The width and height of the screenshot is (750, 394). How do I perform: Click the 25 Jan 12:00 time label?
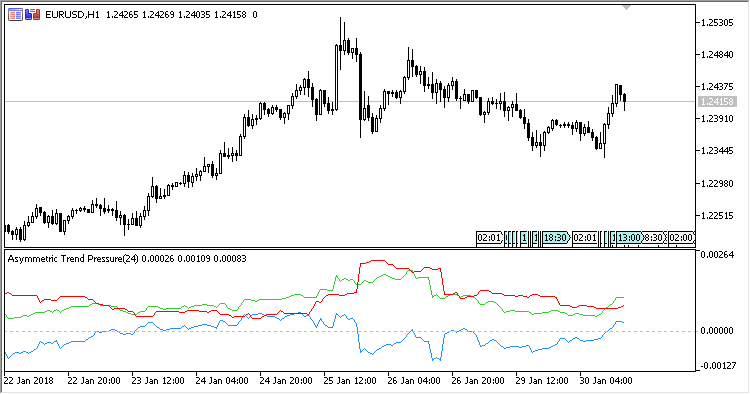tap(350, 381)
